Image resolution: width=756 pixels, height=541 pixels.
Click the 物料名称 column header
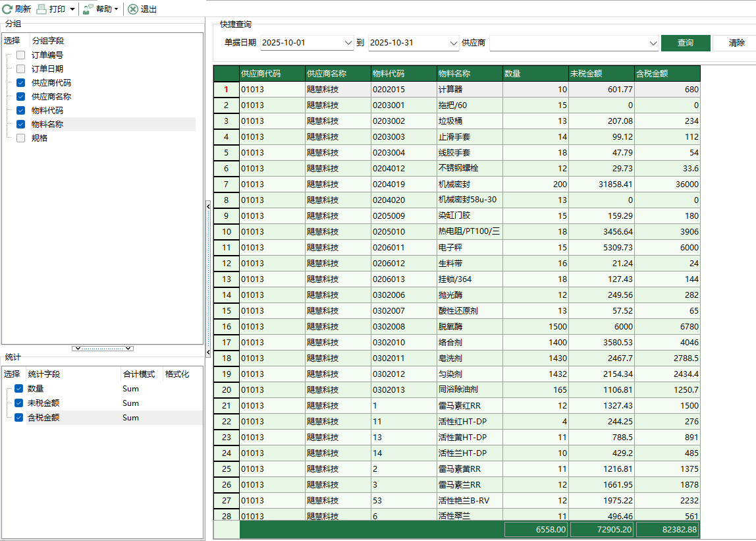point(469,73)
